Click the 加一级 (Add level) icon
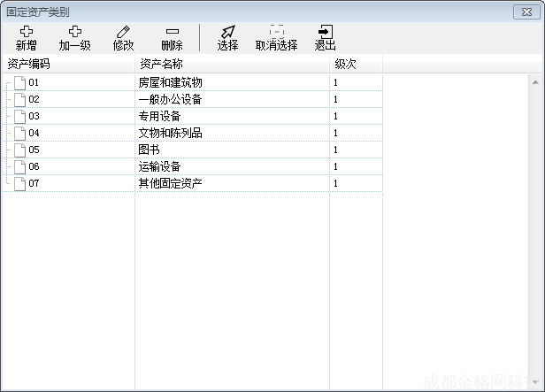This screenshot has width=545, height=392. (x=75, y=32)
